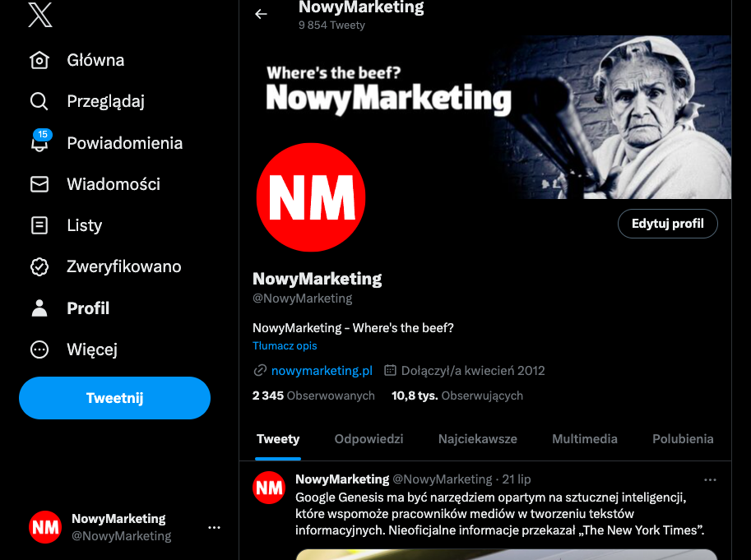Click the red NM profile picture
The width and height of the screenshot is (751, 560).
click(x=311, y=197)
